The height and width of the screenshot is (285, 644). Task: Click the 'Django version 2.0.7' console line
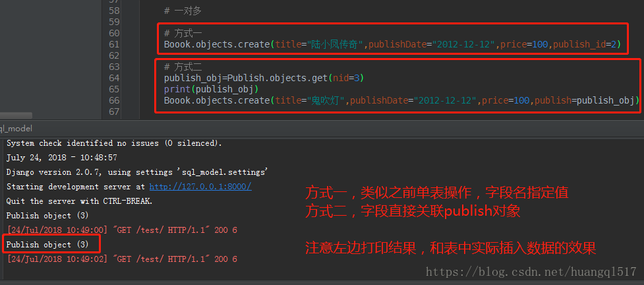coord(137,172)
